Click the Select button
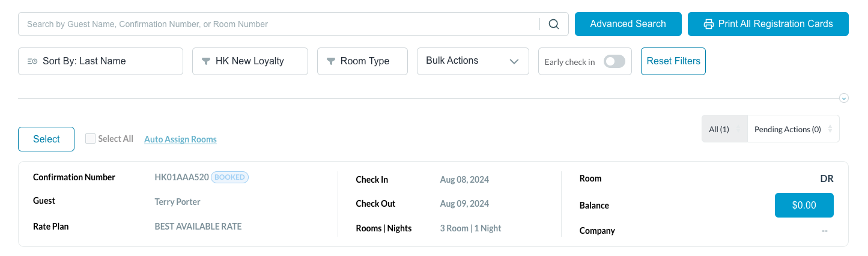This screenshot has height=256, width=868. (x=46, y=139)
